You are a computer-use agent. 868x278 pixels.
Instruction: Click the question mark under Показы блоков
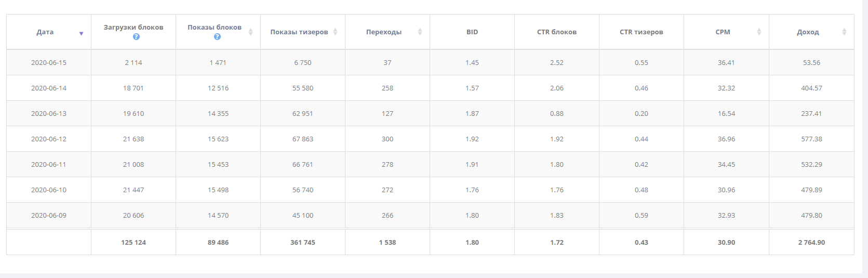tap(217, 37)
